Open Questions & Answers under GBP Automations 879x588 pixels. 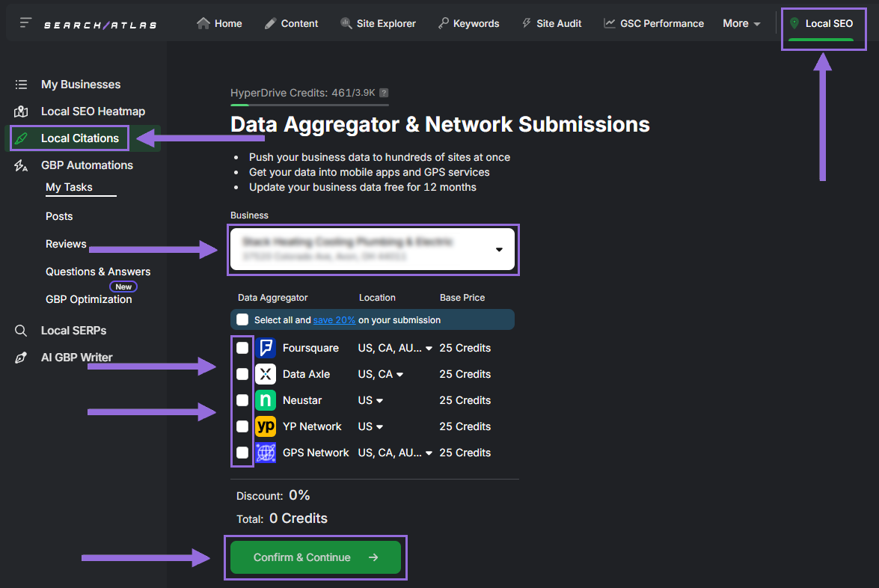coord(97,272)
